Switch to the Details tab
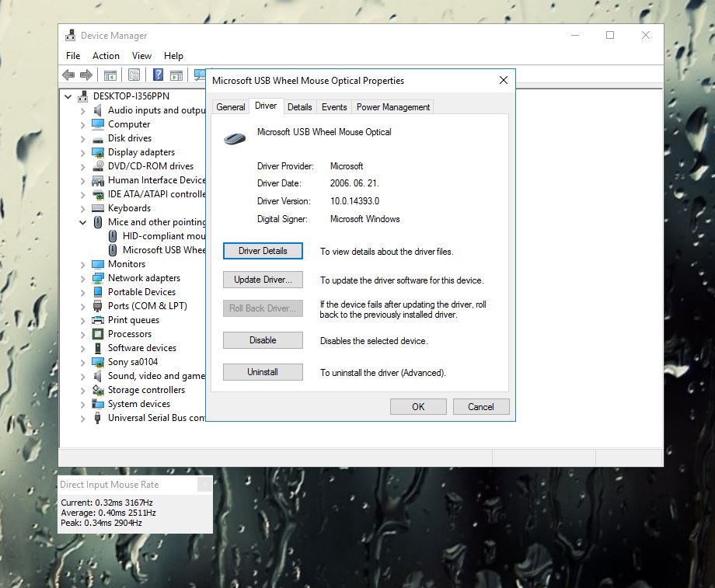This screenshot has width=715, height=588. pyautogui.click(x=299, y=106)
